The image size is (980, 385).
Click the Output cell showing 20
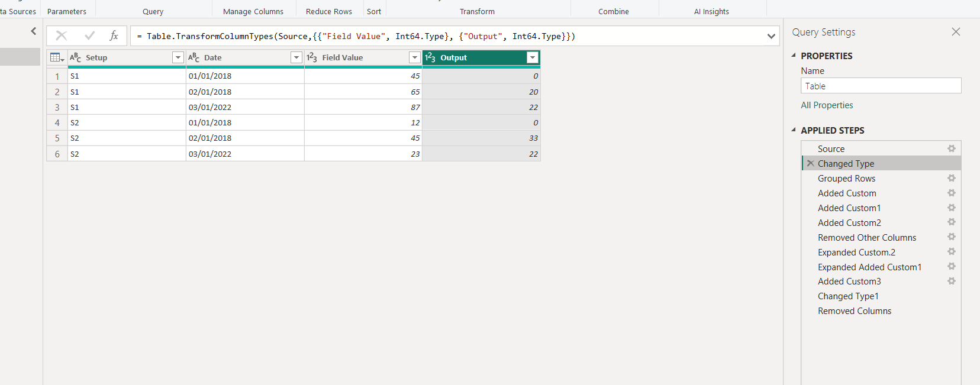pyautogui.click(x=481, y=92)
